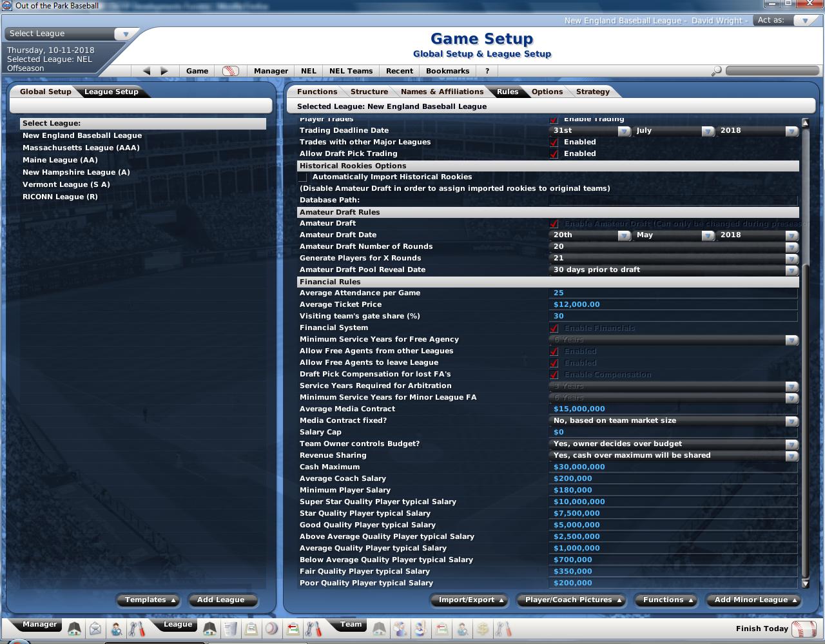Click the Import/Export button
The width and height of the screenshot is (825, 644).
pyautogui.click(x=471, y=600)
